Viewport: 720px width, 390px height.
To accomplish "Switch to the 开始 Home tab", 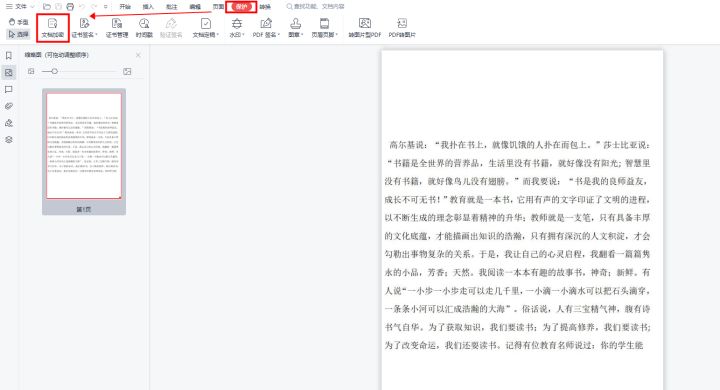I will tap(125, 7).
